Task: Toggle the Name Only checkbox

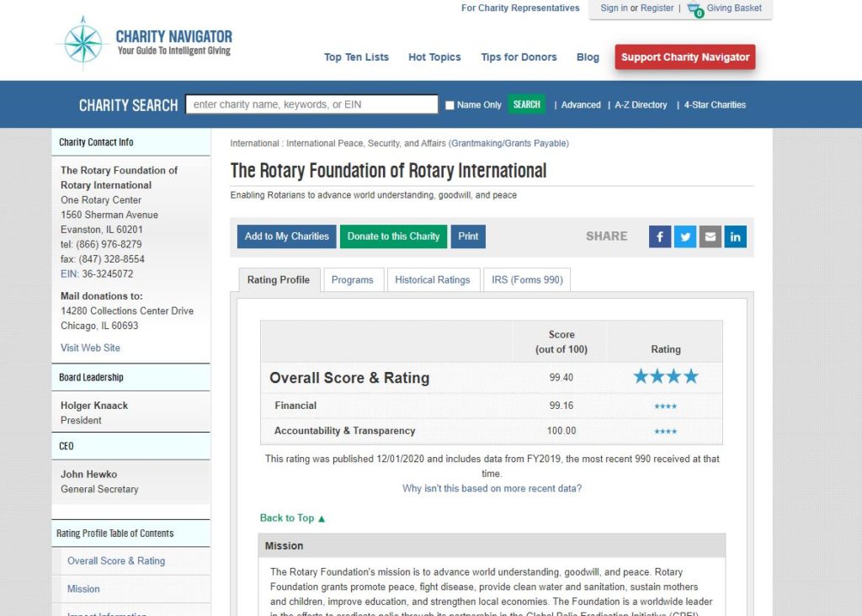Action: [x=450, y=105]
